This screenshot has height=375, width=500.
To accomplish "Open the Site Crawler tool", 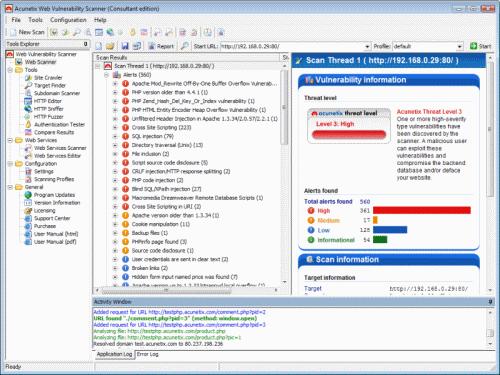I will (48, 78).
